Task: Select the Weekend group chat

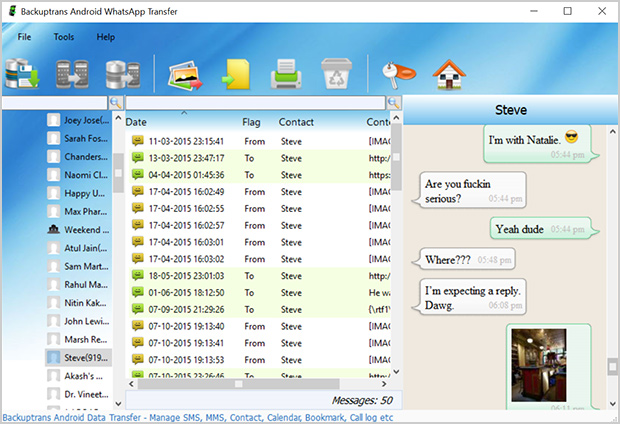Action: tap(78, 229)
